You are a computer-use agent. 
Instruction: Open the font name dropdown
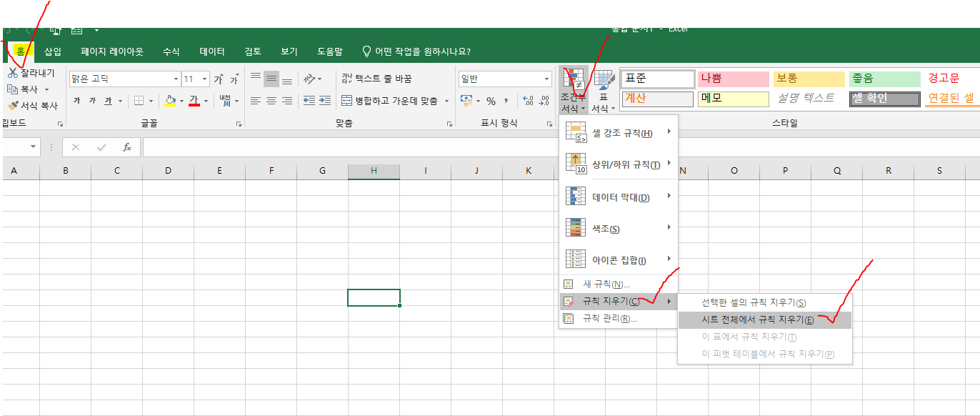tap(176, 79)
